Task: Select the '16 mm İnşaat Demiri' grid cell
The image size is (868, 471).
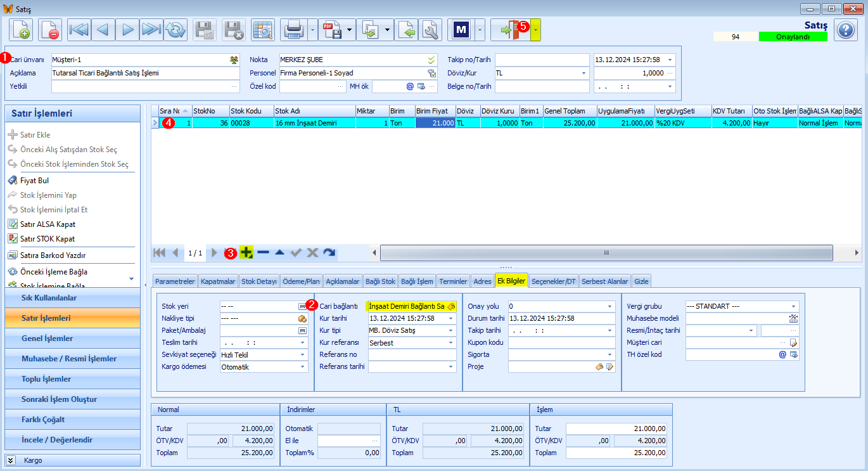Action: (x=314, y=123)
